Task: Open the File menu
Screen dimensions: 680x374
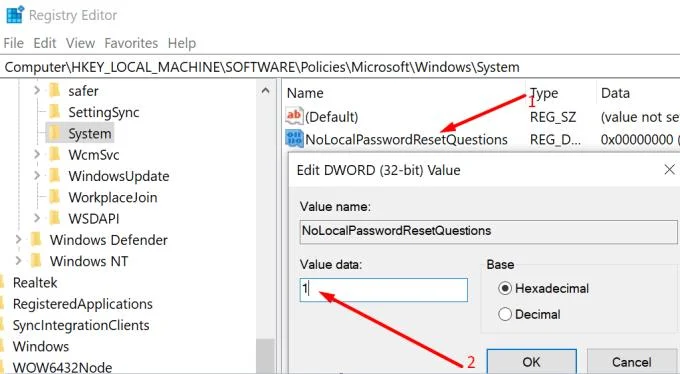Action: point(13,43)
